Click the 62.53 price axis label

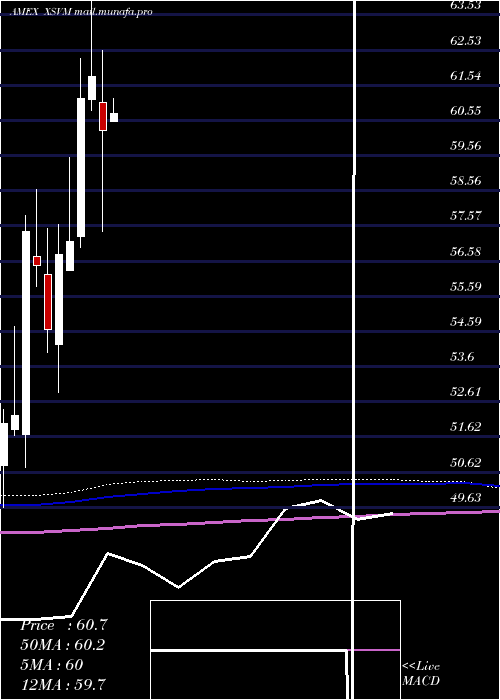tap(466, 41)
